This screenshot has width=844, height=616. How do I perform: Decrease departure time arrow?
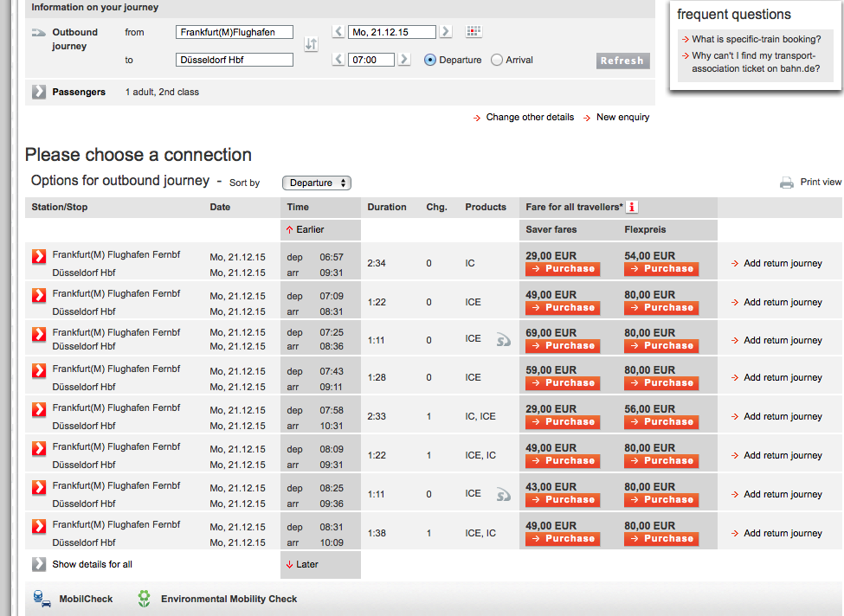(338, 59)
